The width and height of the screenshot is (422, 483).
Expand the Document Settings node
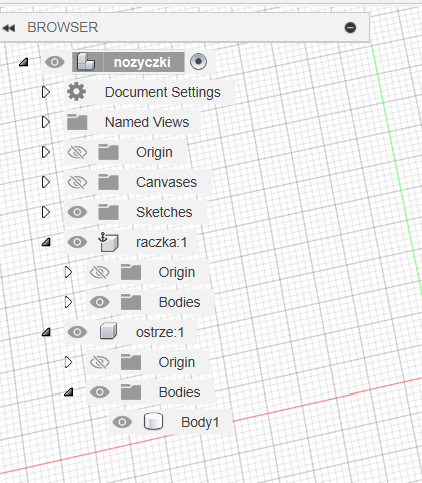pyautogui.click(x=46, y=92)
